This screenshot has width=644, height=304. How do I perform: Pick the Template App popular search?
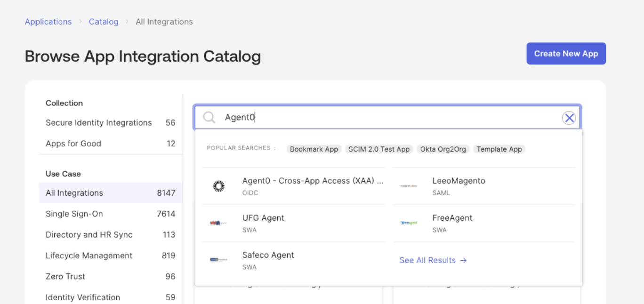[499, 149]
